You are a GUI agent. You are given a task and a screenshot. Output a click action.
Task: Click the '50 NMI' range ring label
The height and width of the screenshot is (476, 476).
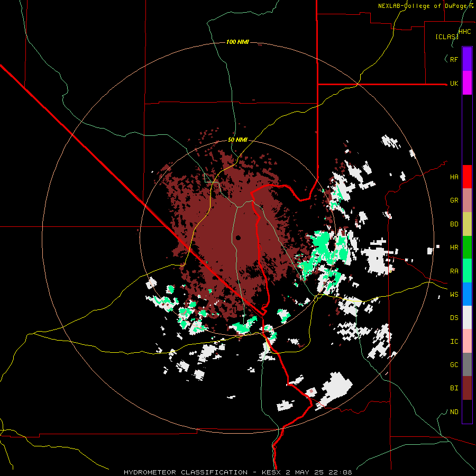(237, 140)
